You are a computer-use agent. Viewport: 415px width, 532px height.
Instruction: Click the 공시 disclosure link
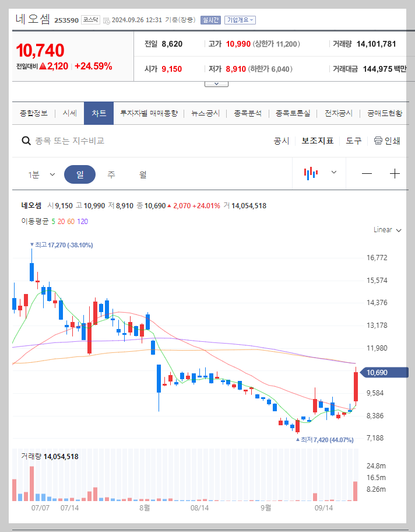(282, 141)
